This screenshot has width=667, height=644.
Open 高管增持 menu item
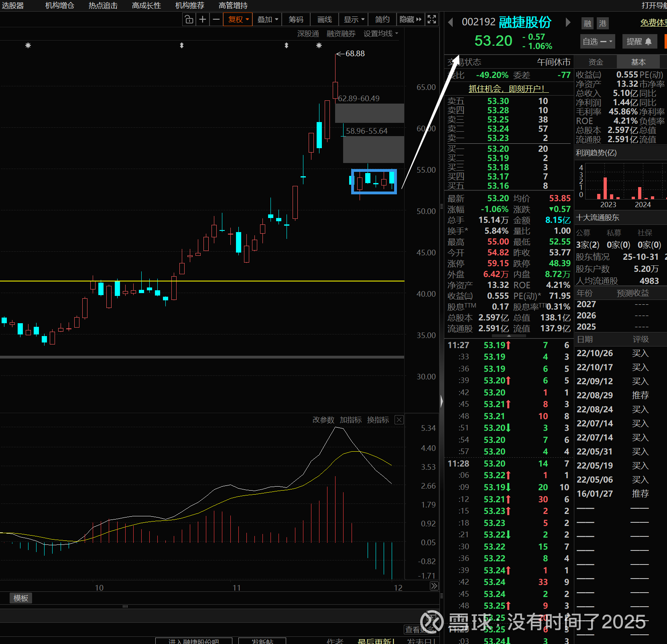pos(233,6)
